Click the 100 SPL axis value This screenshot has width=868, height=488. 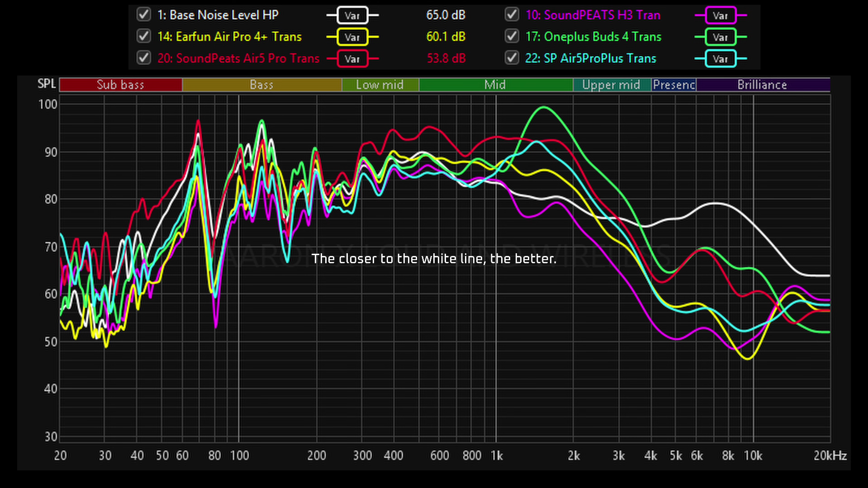point(48,104)
